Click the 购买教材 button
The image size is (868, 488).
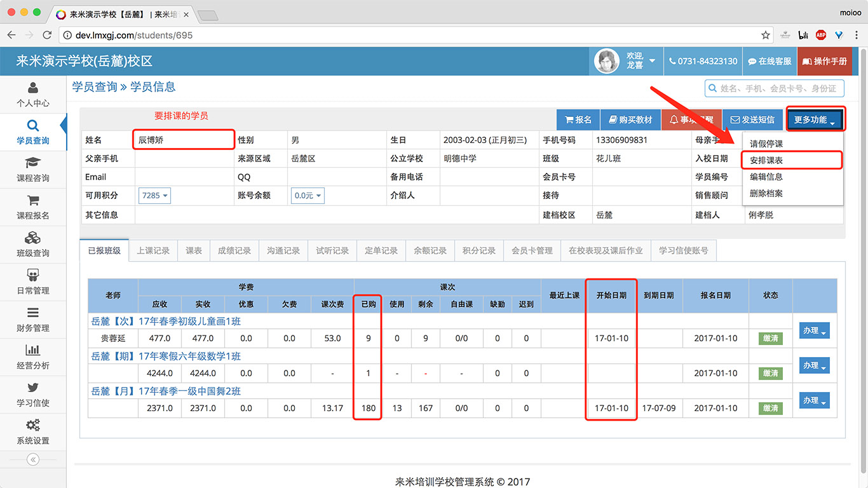point(630,119)
